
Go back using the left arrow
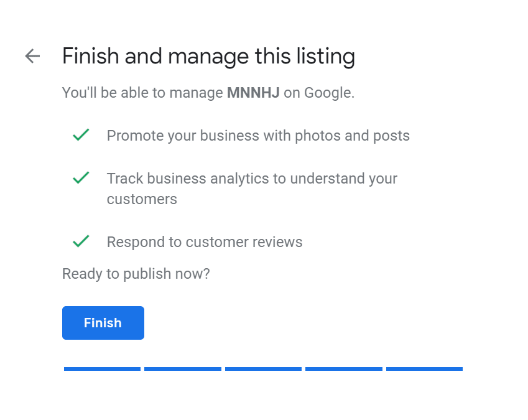click(32, 56)
